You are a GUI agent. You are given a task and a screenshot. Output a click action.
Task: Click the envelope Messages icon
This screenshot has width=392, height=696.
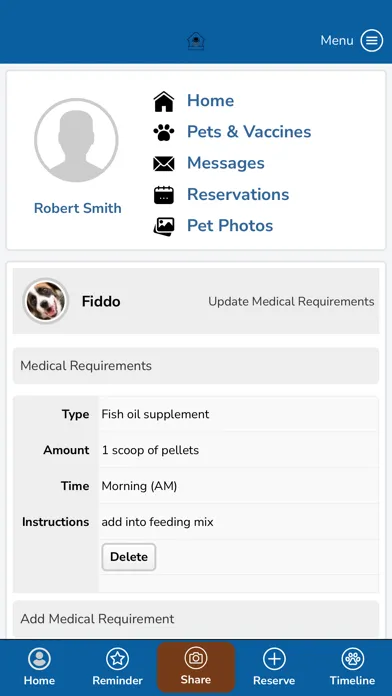(x=164, y=163)
